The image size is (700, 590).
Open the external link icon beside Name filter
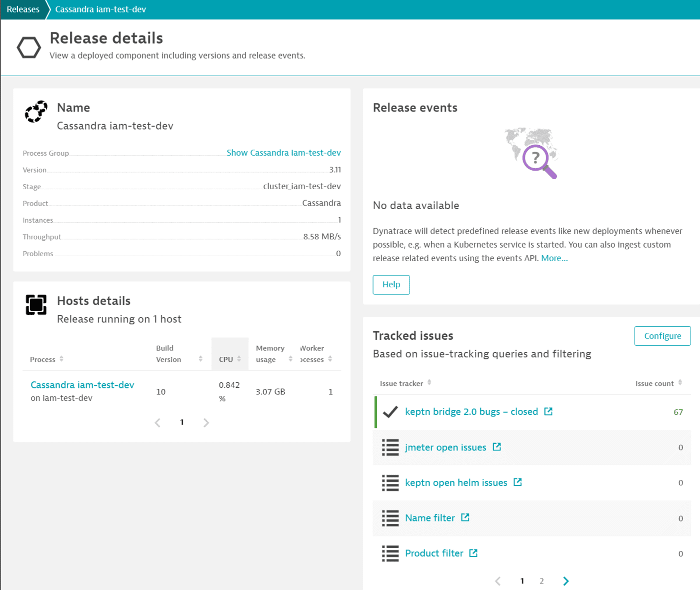pyautogui.click(x=465, y=518)
